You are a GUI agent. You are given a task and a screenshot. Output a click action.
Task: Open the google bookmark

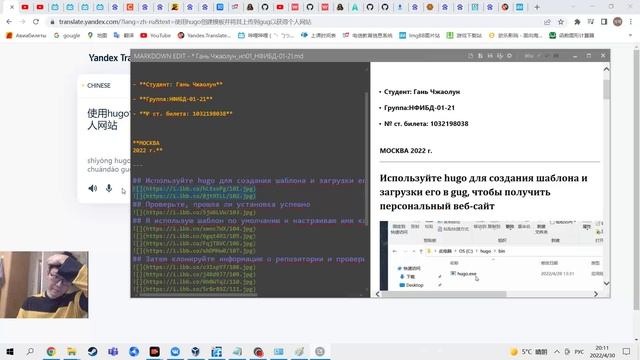click(x=67, y=36)
